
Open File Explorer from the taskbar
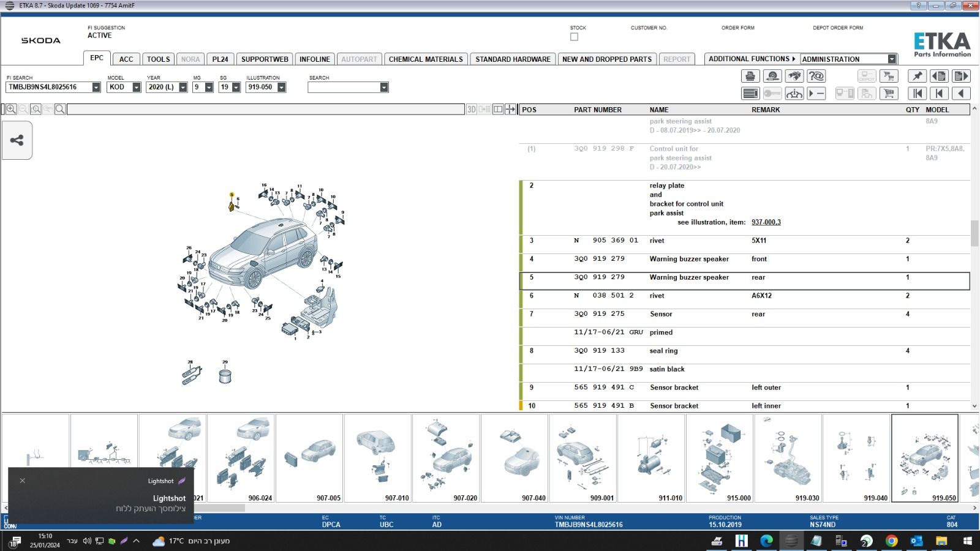941,541
